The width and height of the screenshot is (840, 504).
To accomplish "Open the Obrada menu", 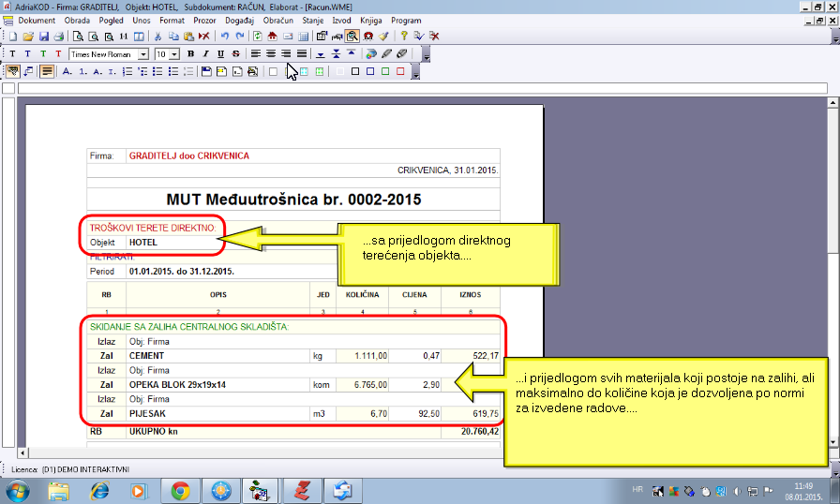I will 77,21.
